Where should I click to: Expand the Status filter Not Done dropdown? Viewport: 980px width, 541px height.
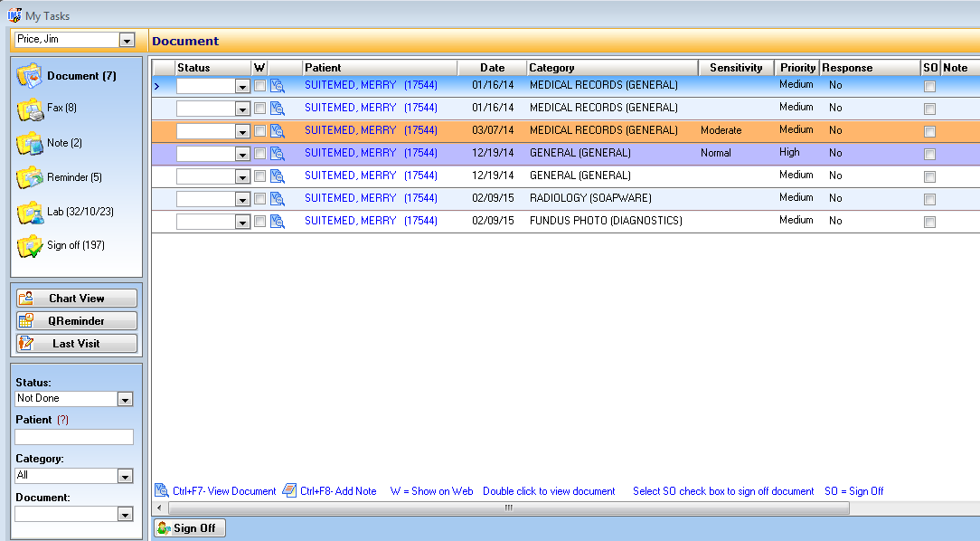pos(125,399)
